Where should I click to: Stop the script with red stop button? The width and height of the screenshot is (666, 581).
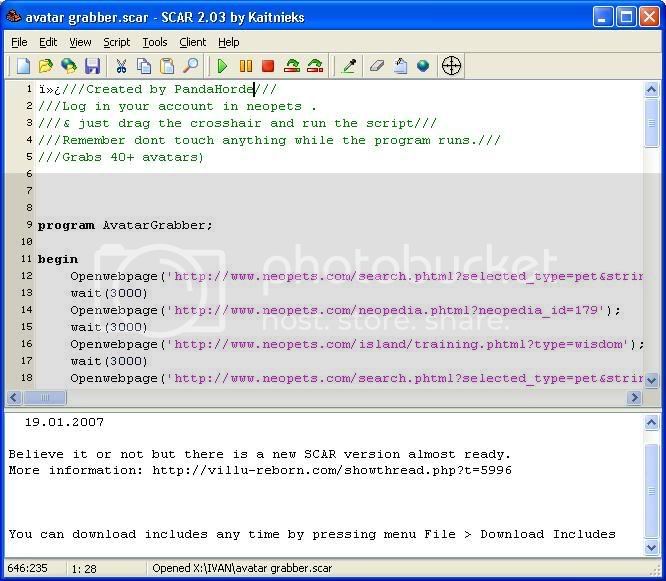click(x=268, y=66)
